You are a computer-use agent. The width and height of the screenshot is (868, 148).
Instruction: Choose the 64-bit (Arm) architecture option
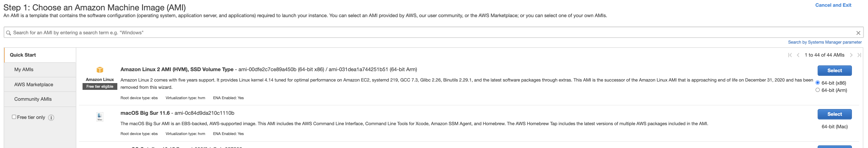pos(817,90)
